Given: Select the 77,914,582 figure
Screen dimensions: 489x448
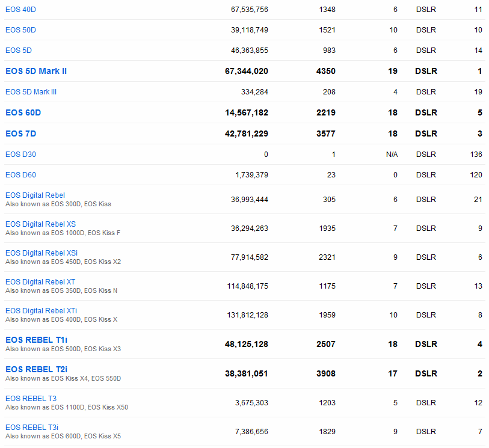Looking at the screenshot, I should [x=250, y=257].
